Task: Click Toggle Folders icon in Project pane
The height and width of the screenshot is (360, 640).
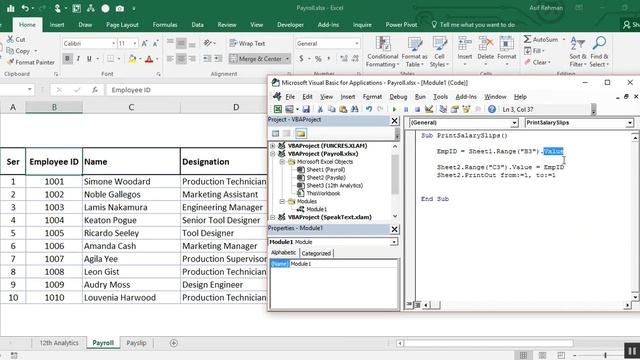Action: point(301,133)
